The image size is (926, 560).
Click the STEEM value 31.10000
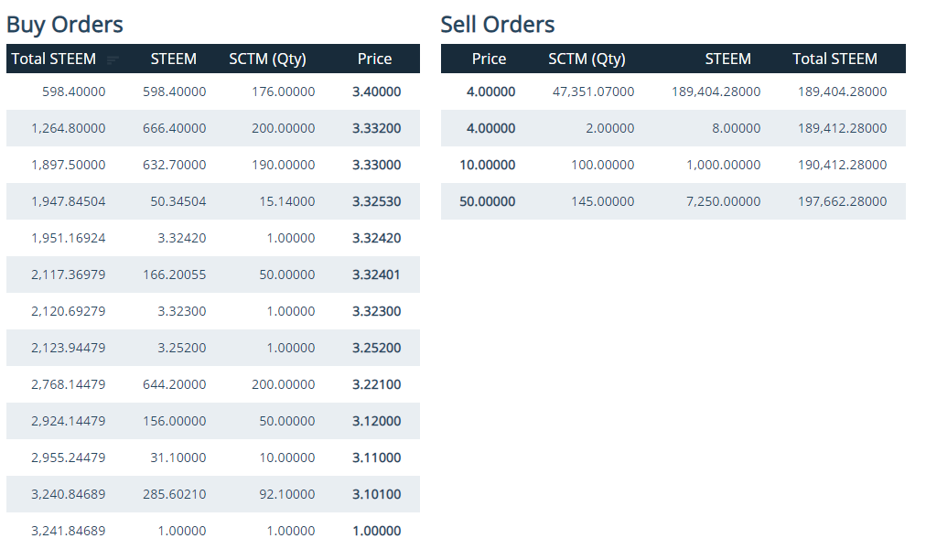pos(178,458)
